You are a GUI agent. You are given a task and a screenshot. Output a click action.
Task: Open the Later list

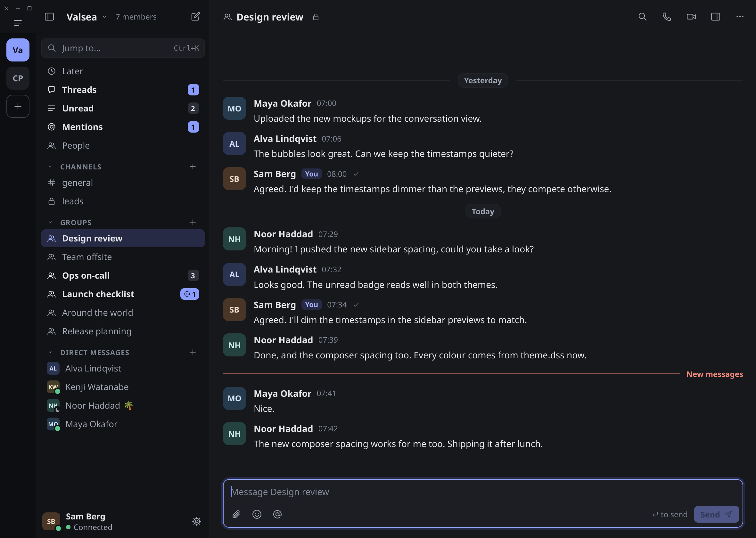[123, 71]
